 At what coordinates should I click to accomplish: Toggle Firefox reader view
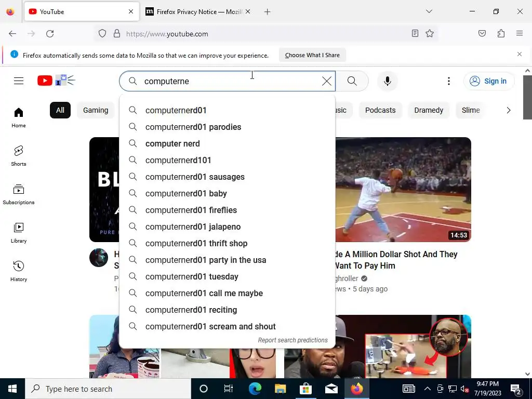(x=415, y=33)
